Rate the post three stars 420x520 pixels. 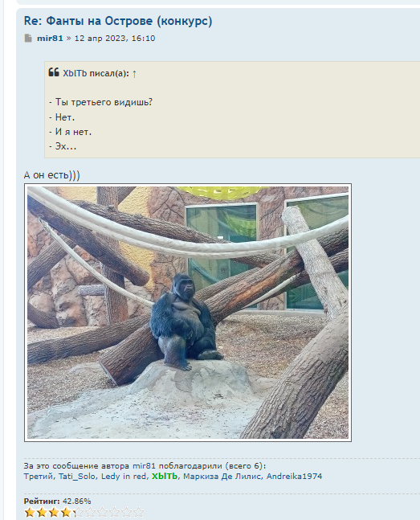coord(54,512)
